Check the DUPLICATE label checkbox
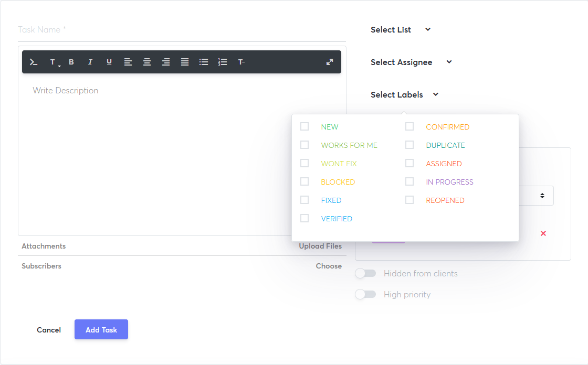Image resolution: width=588 pixels, height=365 pixels. pyautogui.click(x=409, y=145)
